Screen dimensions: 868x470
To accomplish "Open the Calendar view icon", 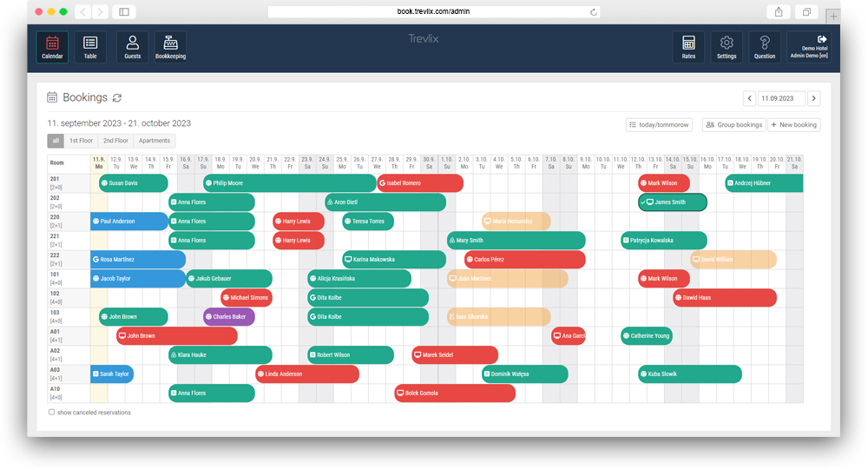I will 52,47.
